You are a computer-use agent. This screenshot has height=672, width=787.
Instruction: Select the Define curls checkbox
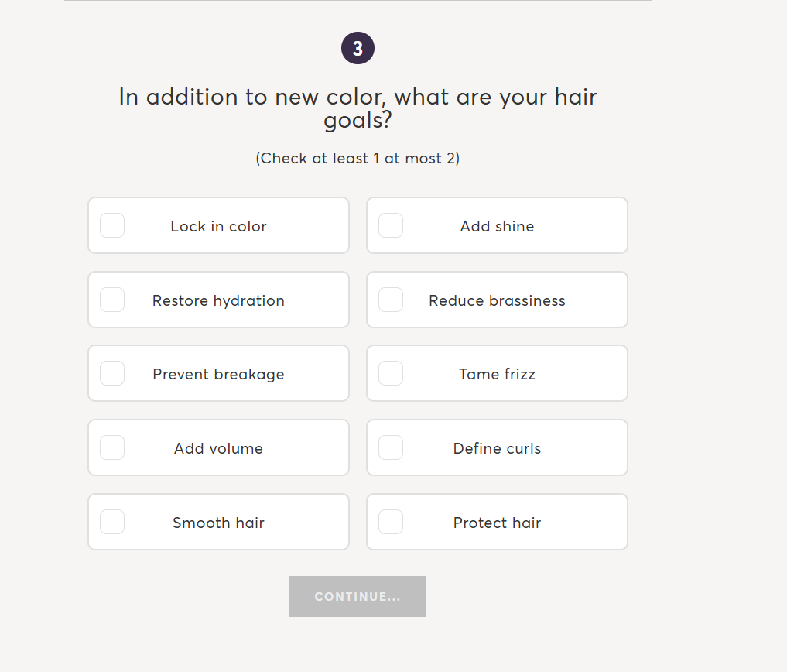tap(391, 447)
